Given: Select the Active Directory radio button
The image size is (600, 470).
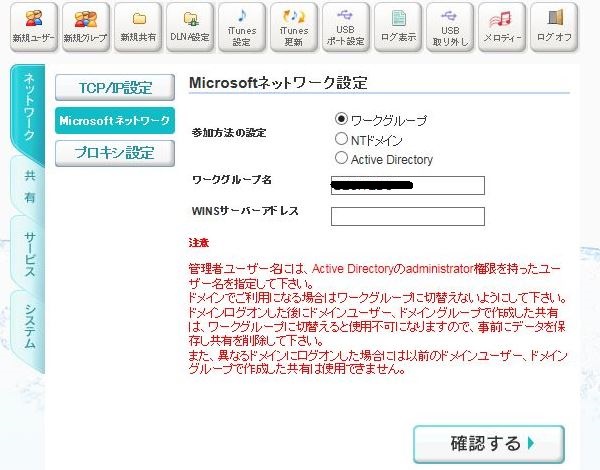Looking at the screenshot, I should (341, 158).
